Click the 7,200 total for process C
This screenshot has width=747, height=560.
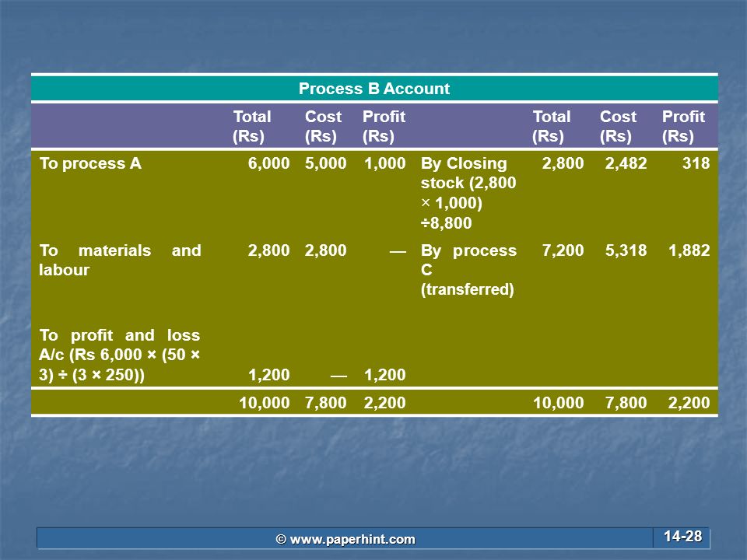pyautogui.click(x=563, y=250)
